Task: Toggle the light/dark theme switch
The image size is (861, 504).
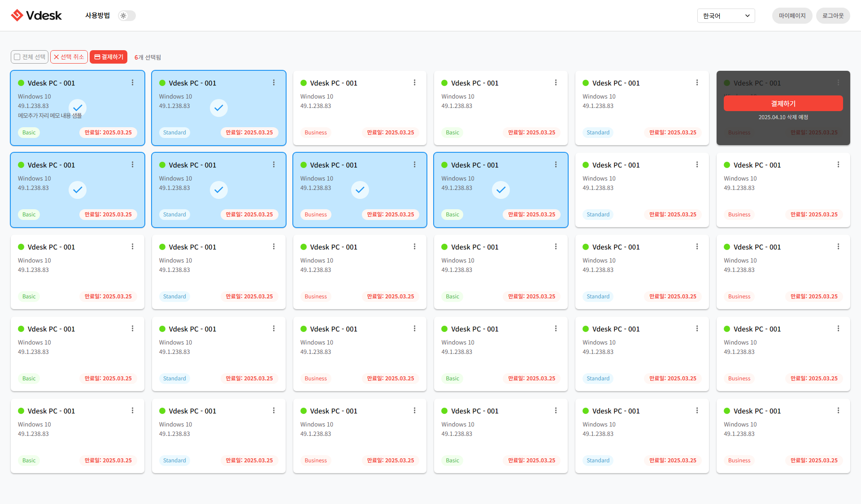Action: 127,16
